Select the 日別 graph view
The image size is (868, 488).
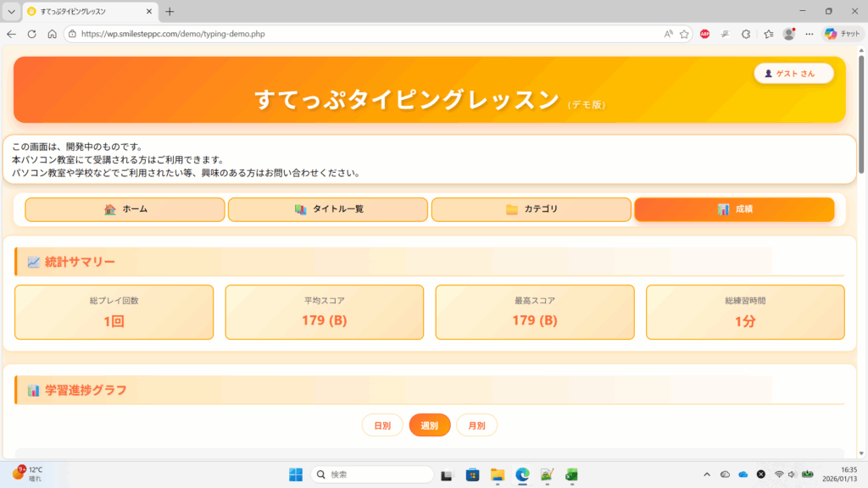pos(382,425)
